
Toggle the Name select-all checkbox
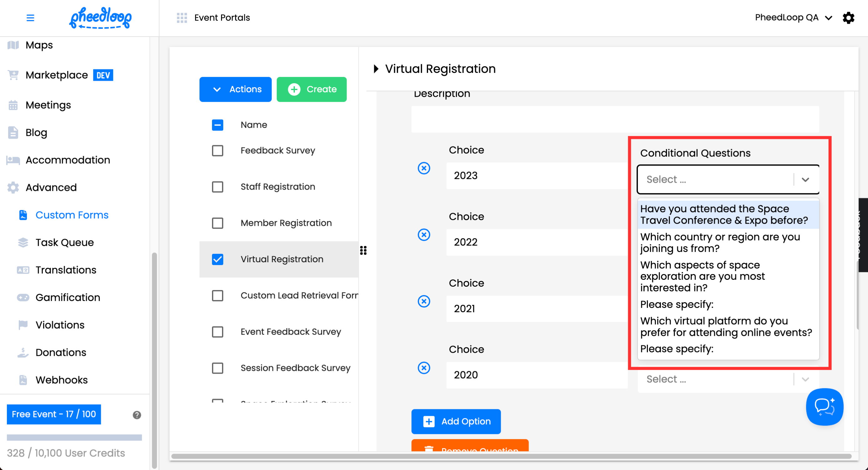(217, 125)
